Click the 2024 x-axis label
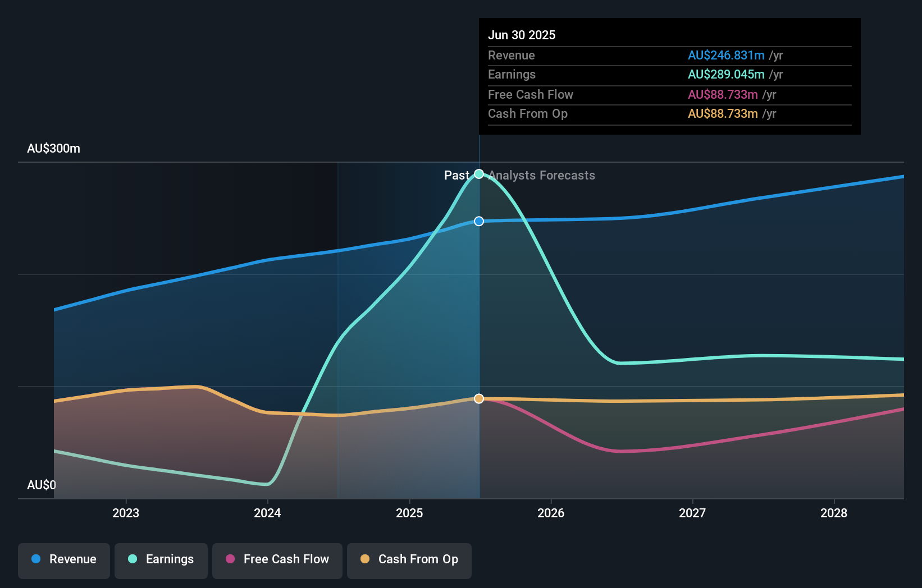This screenshot has width=922, height=588. [267, 513]
